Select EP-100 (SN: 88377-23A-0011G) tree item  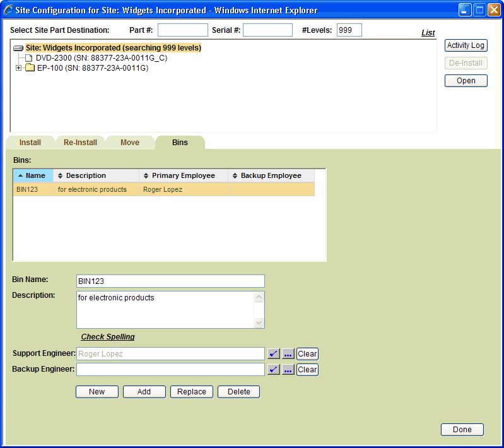[x=93, y=68]
